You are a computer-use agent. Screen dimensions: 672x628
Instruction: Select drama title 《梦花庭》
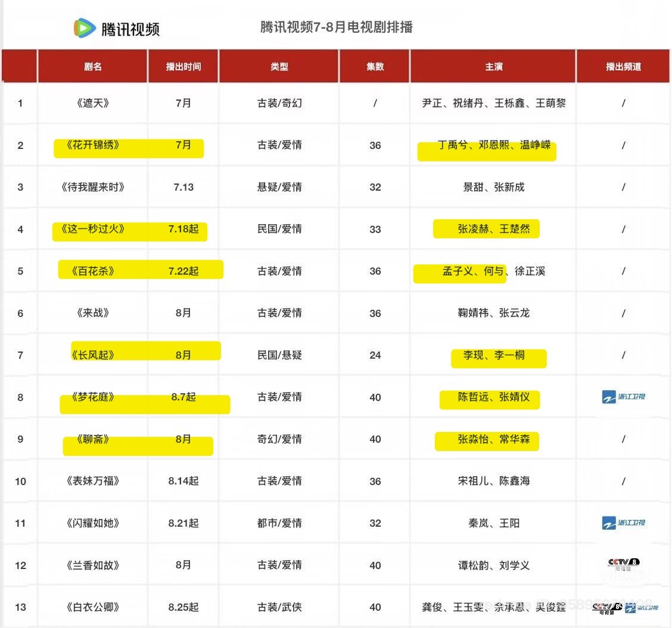(92, 397)
